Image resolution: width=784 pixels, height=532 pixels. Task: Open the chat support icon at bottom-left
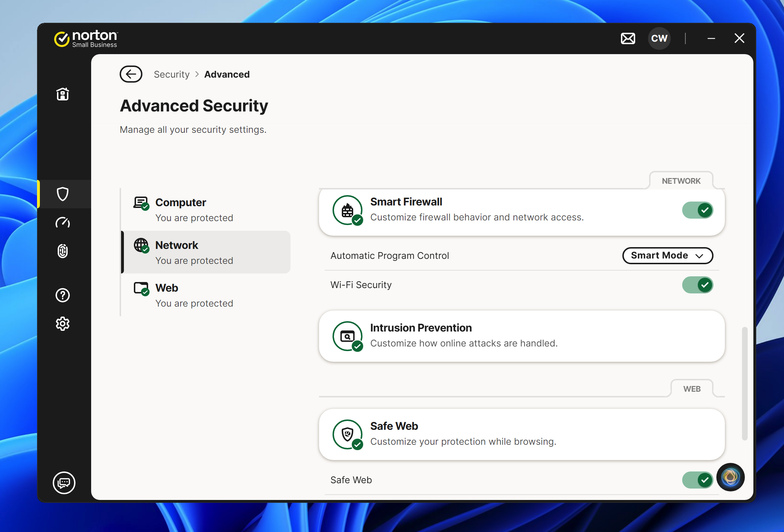64,483
